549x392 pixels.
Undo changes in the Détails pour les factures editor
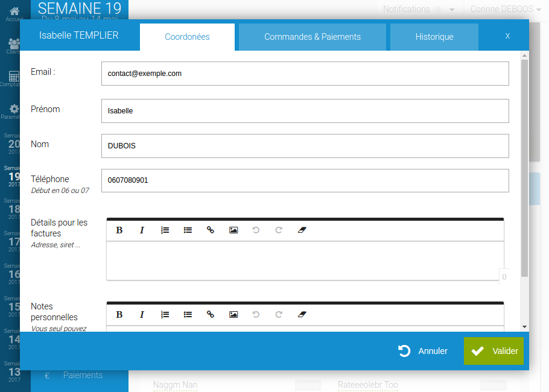(256, 230)
